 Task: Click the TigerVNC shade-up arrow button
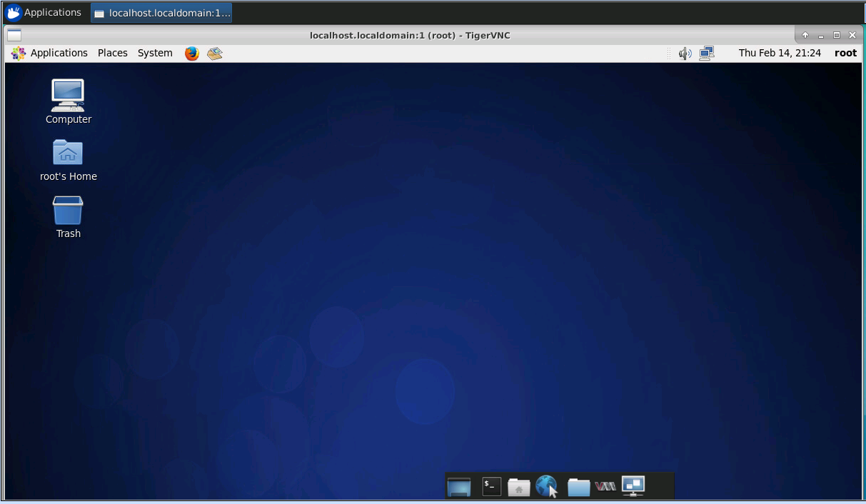pos(805,35)
